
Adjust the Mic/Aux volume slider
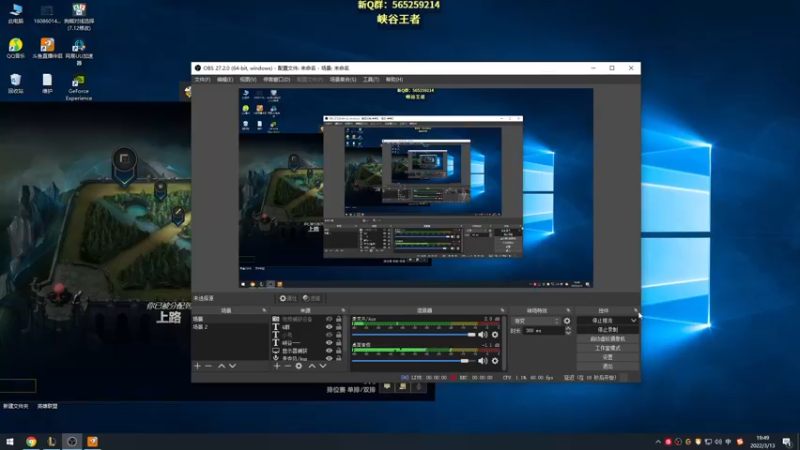coord(414,335)
